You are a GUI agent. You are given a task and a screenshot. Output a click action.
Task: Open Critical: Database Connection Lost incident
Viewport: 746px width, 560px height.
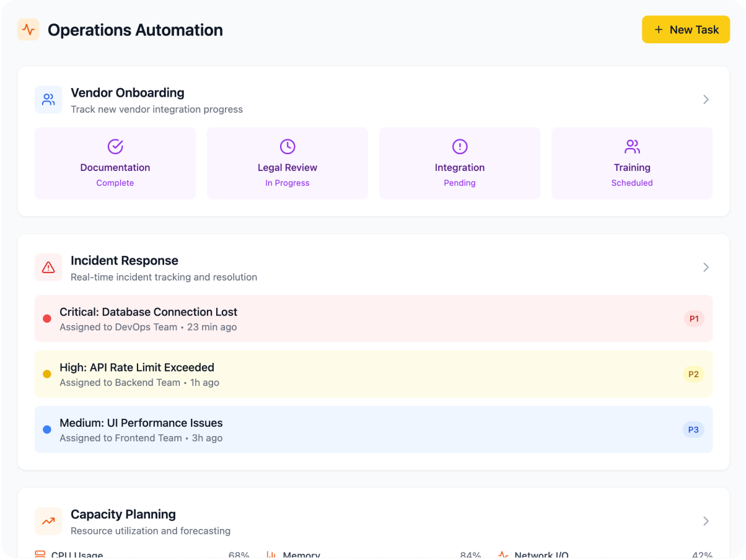[374, 319]
